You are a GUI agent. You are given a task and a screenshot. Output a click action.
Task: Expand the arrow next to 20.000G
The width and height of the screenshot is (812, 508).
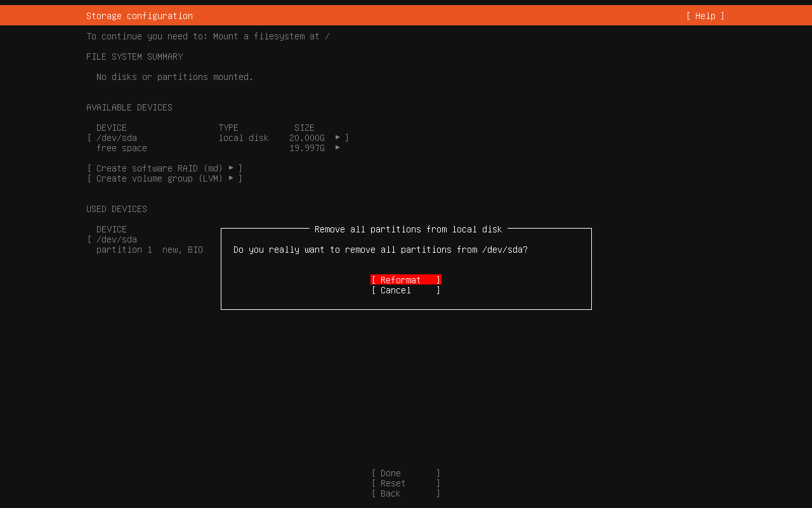point(337,137)
